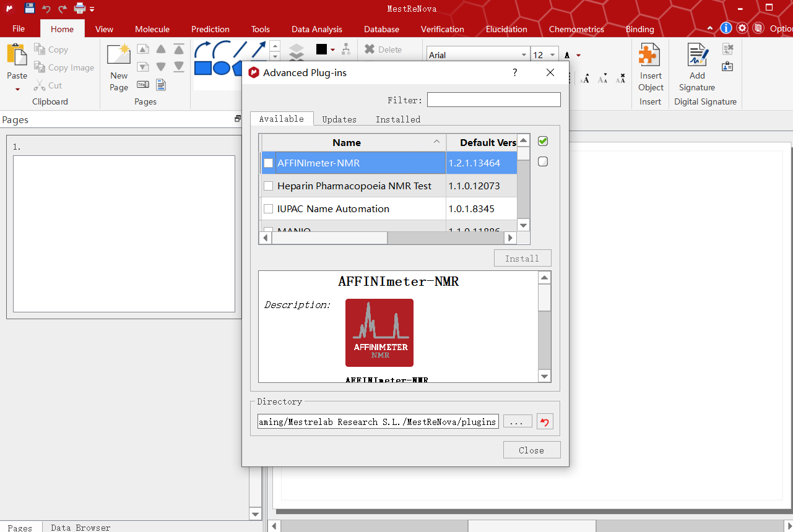Image resolution: width=793 pixels, height=532 pixels.
Task: Check the AFFINImeter-NMR plug-in checkbox
Action: pyautogui.click(x=268, y=163)
